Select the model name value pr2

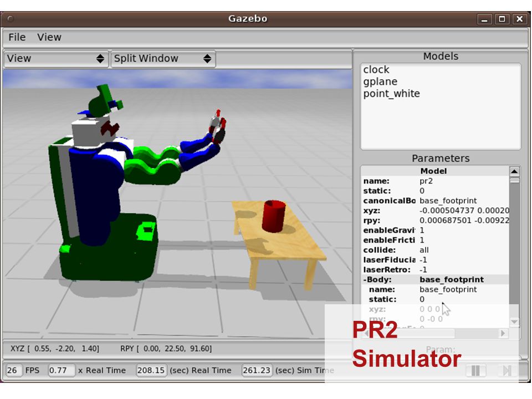click(x=426, y=181)
